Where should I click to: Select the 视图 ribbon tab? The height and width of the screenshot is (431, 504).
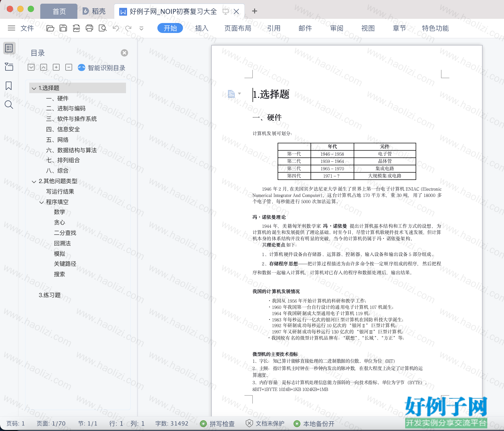pos(368,28)
